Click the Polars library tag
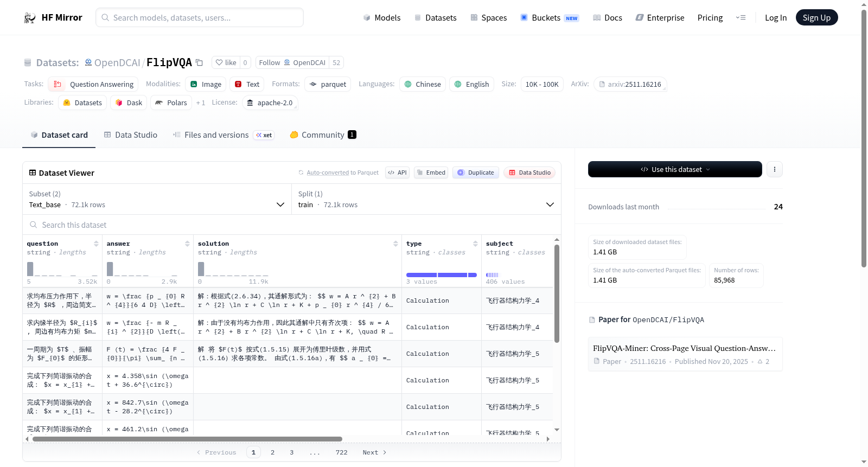 click(x=171, y=103)
